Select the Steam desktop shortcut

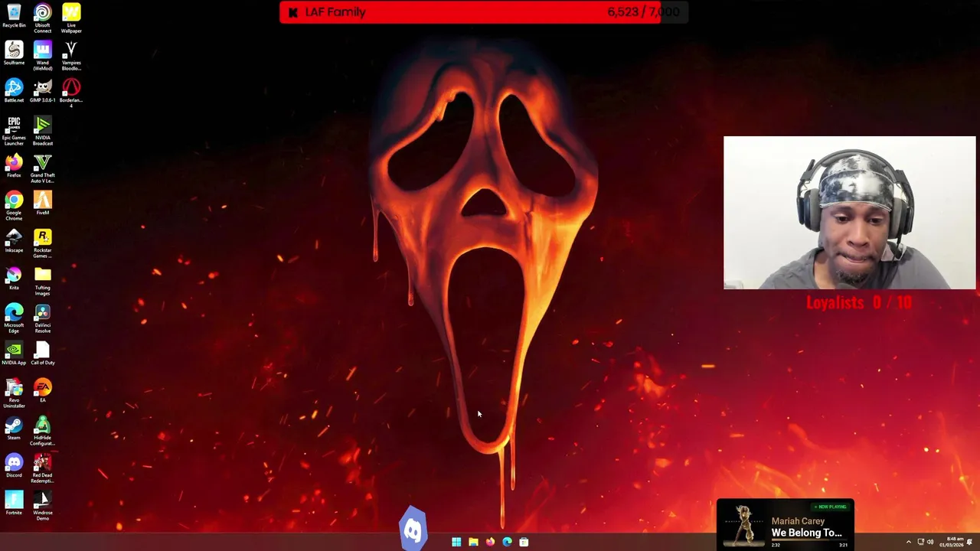point(14,428)
